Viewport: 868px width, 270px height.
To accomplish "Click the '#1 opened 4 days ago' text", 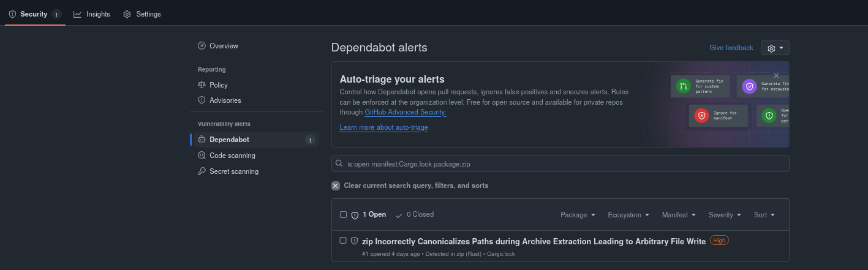I will tap(391, 253).
